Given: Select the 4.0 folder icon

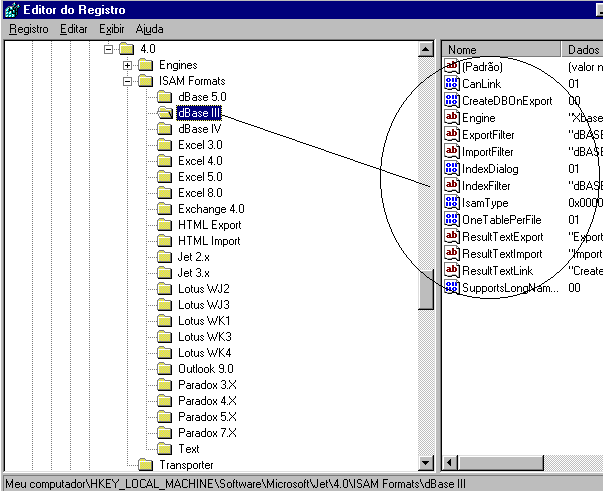Looking at the screenshot, I should 127,49.
